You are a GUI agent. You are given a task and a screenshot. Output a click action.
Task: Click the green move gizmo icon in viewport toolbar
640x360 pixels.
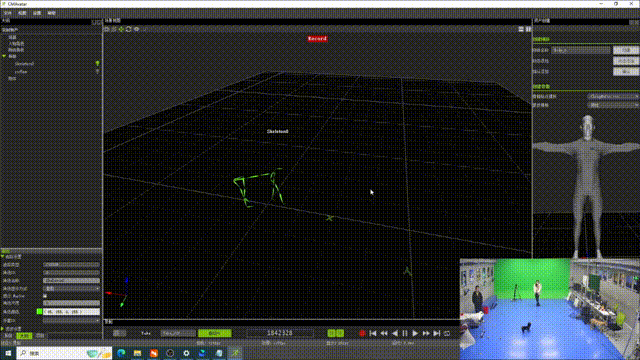click(121, 29)
